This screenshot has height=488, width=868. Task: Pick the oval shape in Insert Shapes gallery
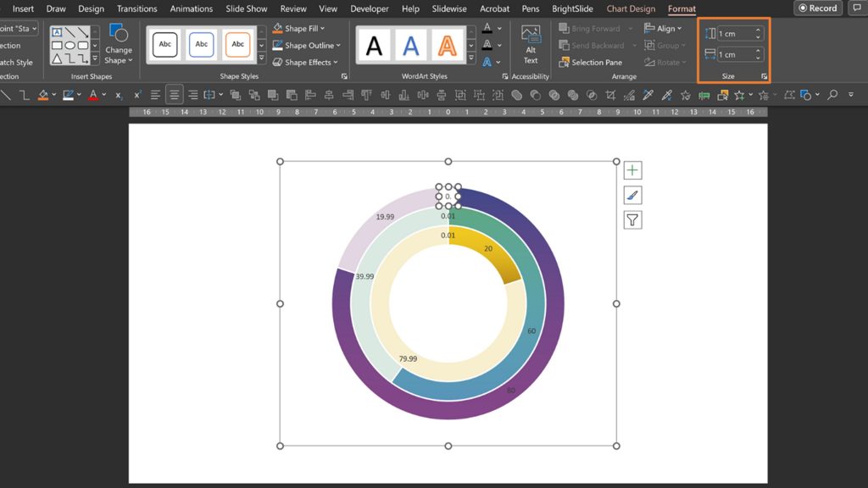(x=70, y=46)
